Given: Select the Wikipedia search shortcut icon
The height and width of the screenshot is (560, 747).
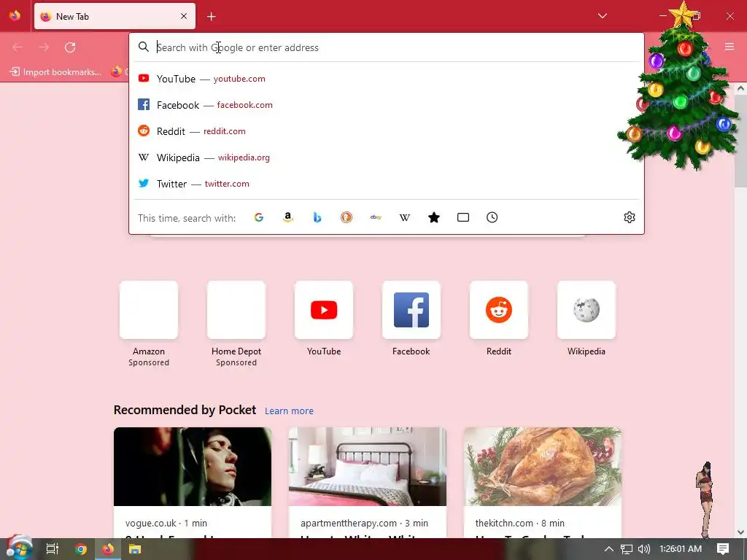Looking at the screenshot, I should pyautogui.click(x=404, y=217).
